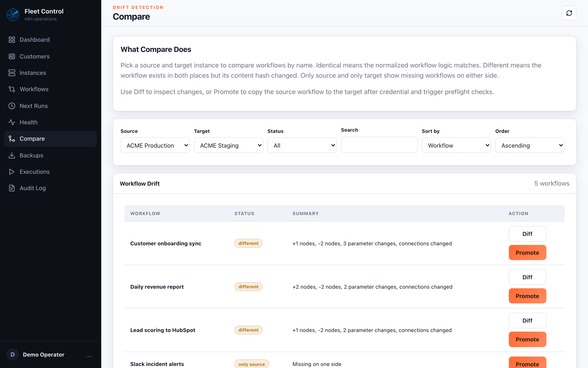Viewport: 588px width, 368px height.
Task: Click the ACTION column header
Action: pyautogui.click(x=518, y=213)
